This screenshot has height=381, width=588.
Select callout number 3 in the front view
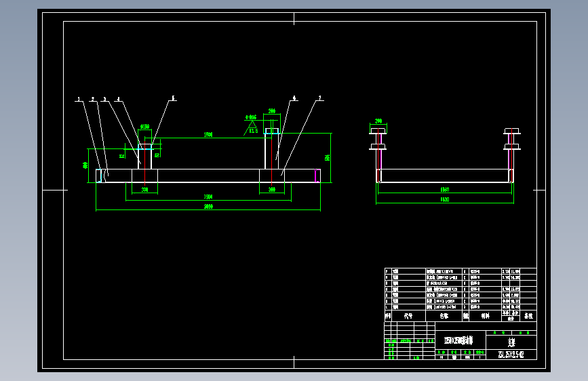104,100
